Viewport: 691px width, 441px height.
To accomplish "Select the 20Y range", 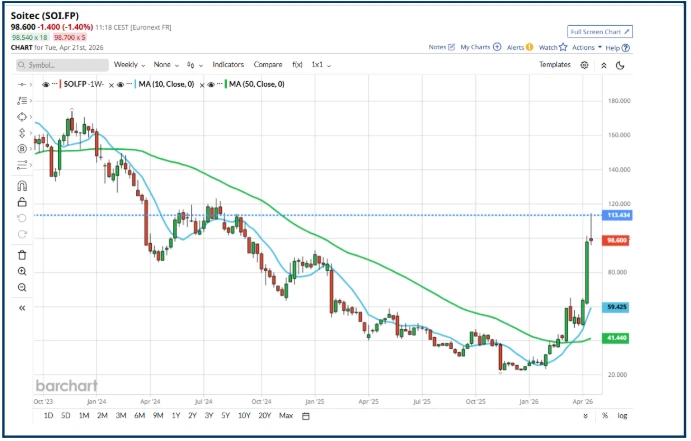I will click(x=264, y=415).
